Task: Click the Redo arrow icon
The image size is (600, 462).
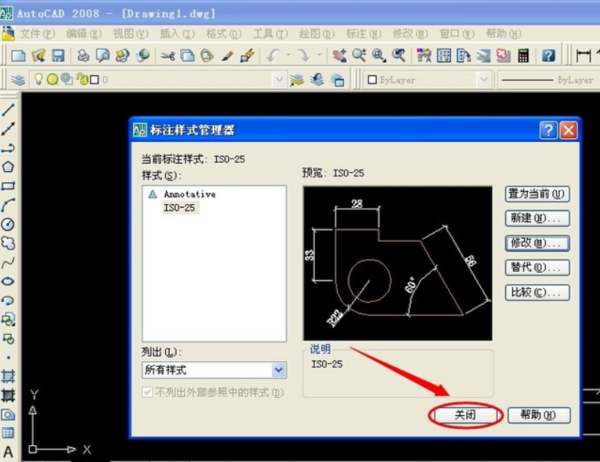Action: tap(304, 56)
